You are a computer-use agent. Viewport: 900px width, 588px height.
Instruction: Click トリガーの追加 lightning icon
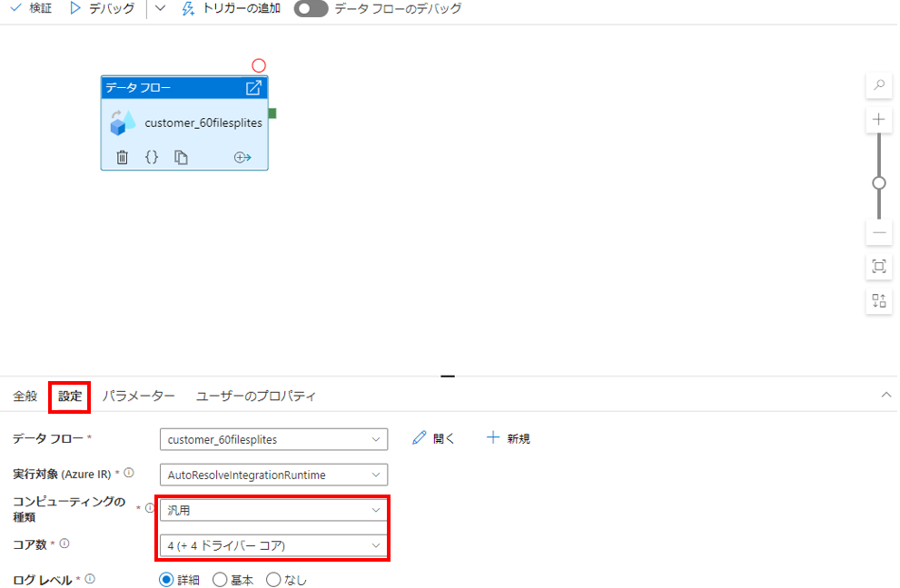tap(188, 8)
